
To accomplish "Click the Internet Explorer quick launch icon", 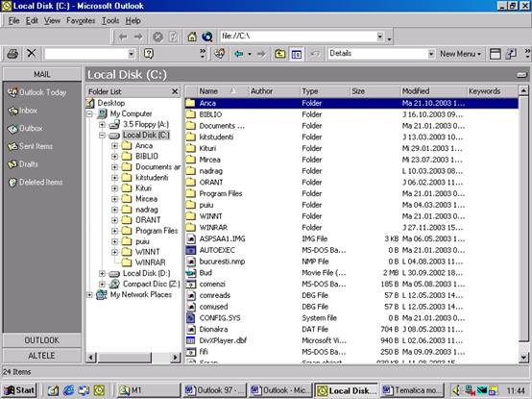I will [68, 390].
